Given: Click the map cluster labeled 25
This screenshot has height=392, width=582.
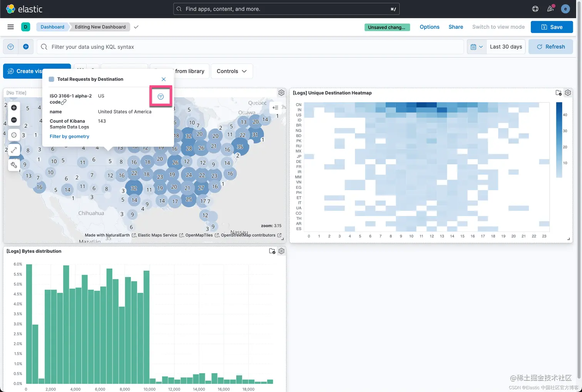Looking at the screenshot, I should coord(189,199).
